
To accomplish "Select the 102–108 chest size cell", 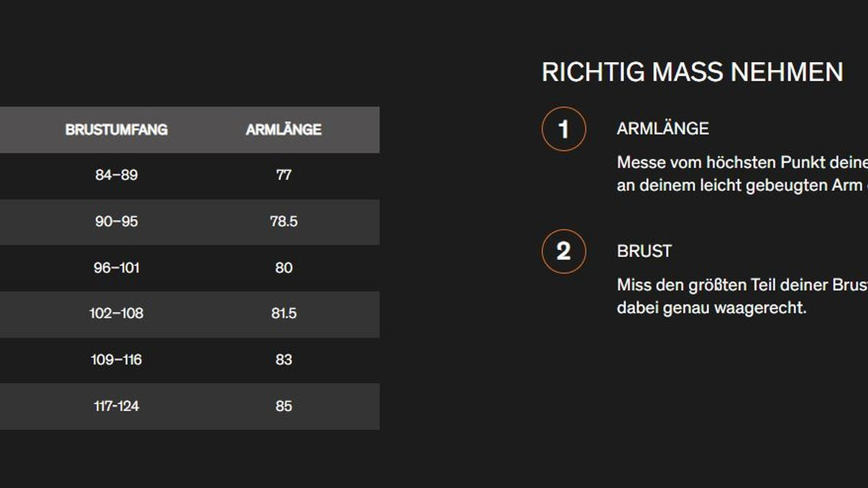I will click(x=116, y=313).
